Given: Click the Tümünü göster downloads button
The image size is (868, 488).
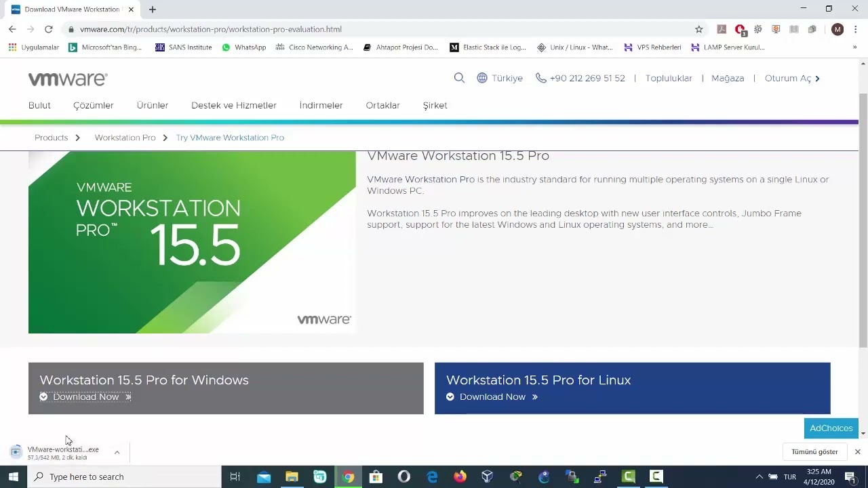Looking at the screenshot, I should (814, 451).
